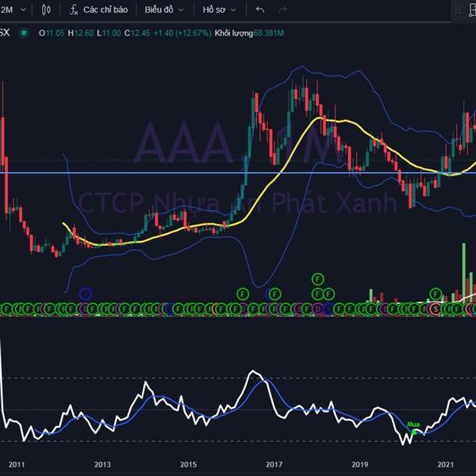Click the purple D event marker near 2018
Viewport: 476px width, 476px height.
[317, 309]
